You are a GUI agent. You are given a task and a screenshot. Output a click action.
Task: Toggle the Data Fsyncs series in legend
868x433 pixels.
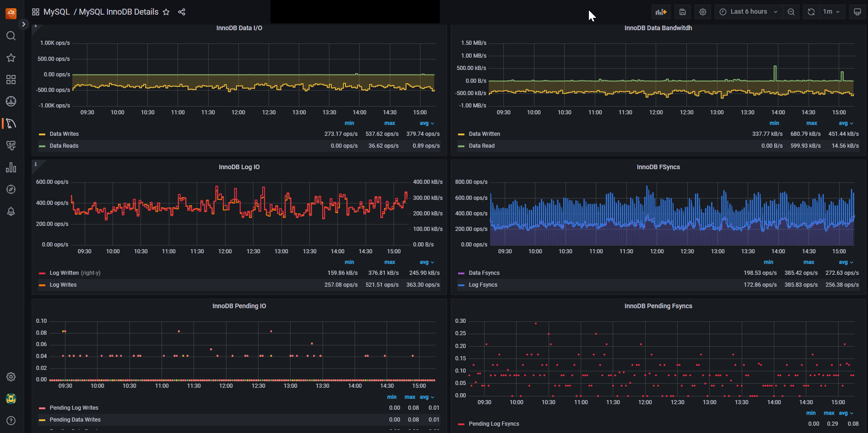pos(484,273)
